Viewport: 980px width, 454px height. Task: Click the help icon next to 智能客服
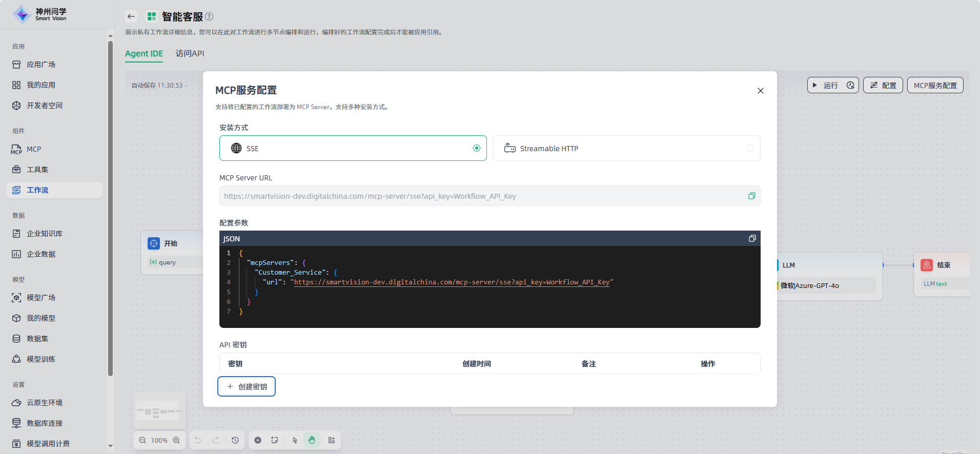pos(209,16)
